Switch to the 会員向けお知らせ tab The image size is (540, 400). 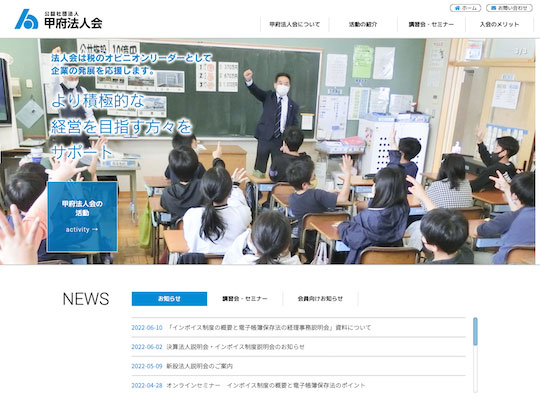coord(320,299)
